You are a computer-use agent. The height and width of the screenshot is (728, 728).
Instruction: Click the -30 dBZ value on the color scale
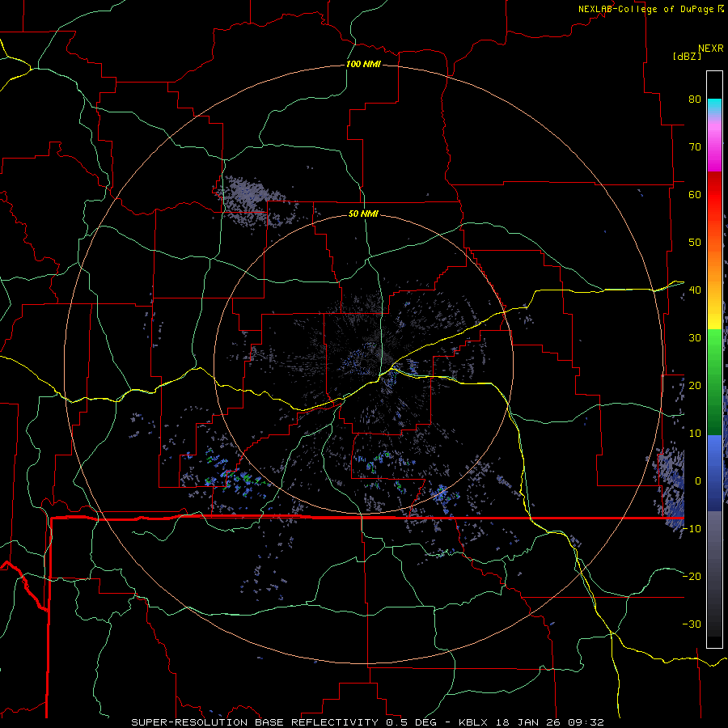(x=692, y=624)
